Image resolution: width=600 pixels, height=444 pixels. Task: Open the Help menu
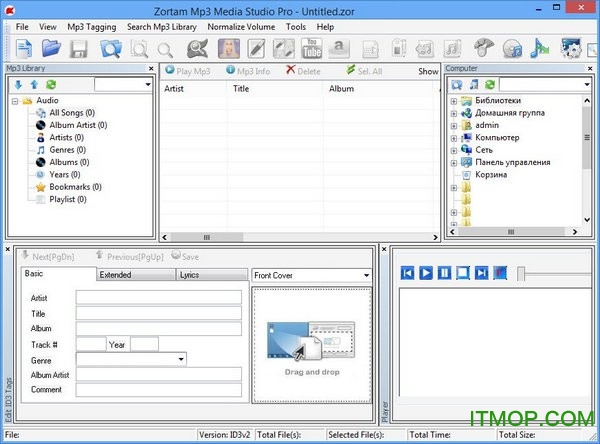[325, 27]
